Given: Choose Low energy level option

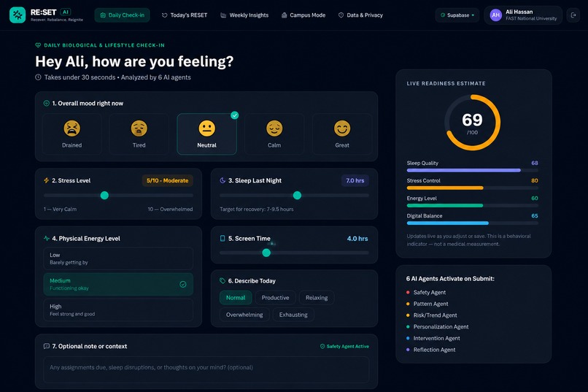Looking at the screenshot, I should [x=118, y=258].
